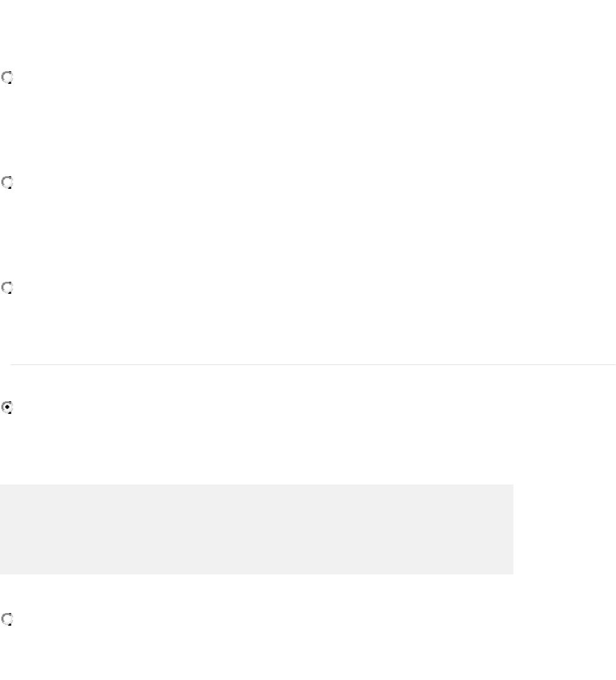Select the fourth radio button in the list
This screenshot has height=680, width=616.
(7, 408)
